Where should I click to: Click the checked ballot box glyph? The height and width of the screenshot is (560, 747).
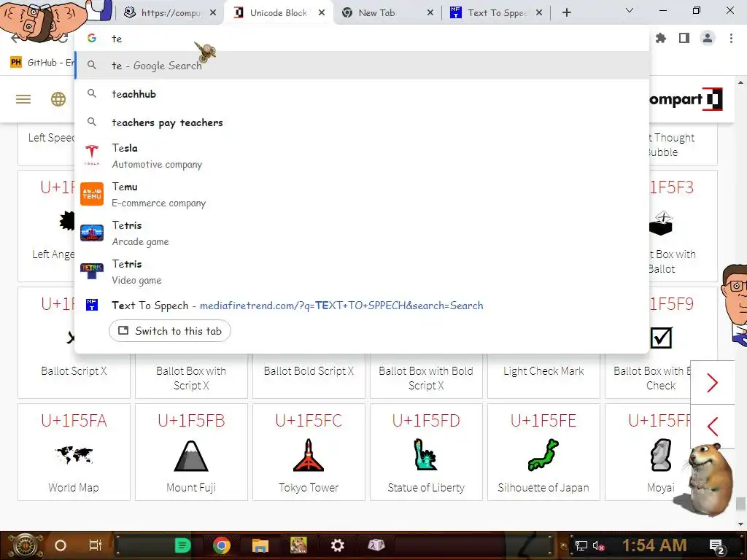coord(661,338)
